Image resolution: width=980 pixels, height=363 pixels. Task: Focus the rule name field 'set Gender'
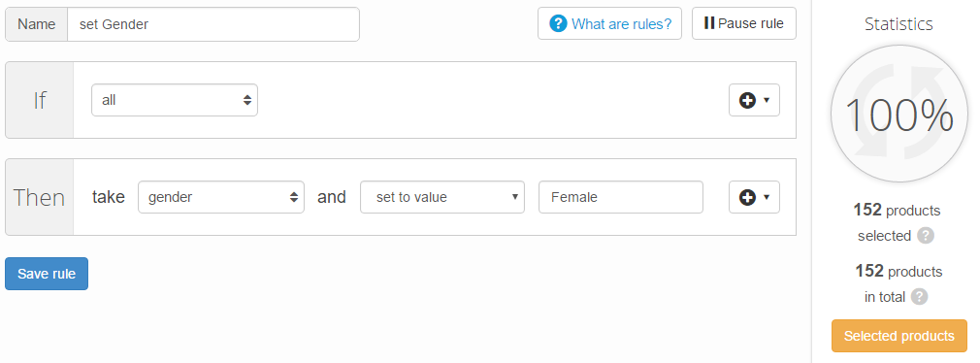click(x=213, y=24)
